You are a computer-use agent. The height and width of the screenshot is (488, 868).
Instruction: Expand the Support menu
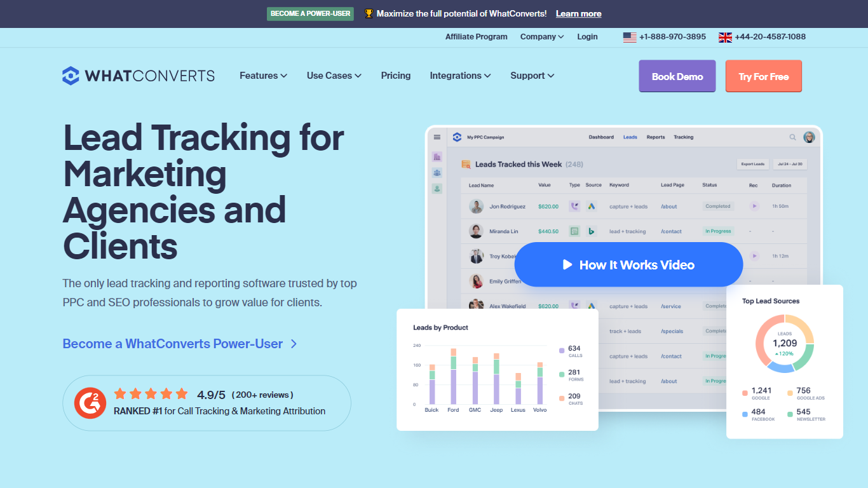[532, 76]
